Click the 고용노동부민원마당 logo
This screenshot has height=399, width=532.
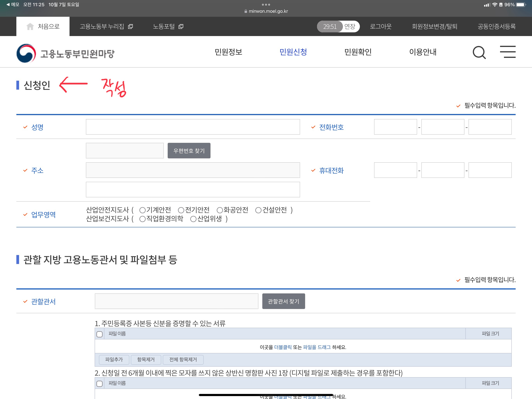[x=65, y=53]
